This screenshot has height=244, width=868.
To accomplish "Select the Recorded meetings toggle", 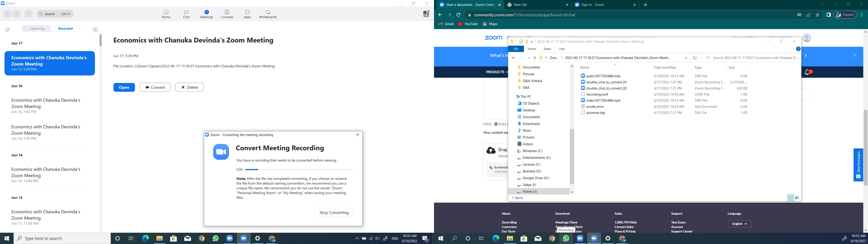I will tap(65, 29).
